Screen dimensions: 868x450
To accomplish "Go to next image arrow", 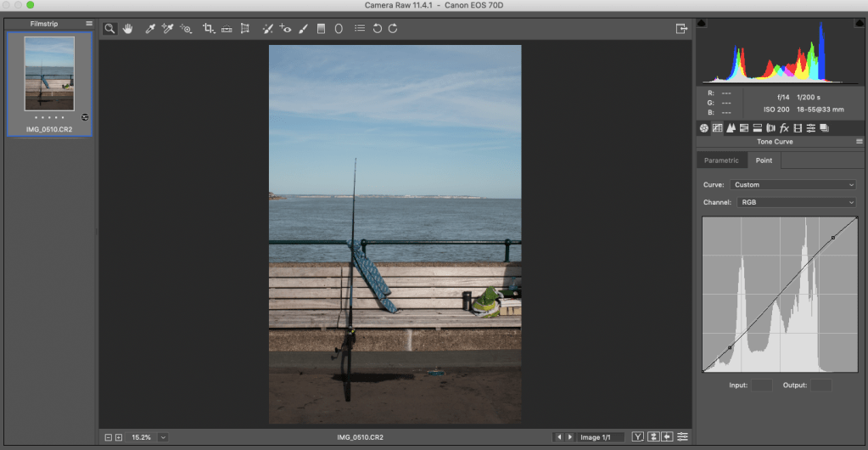I will point(569,437).
